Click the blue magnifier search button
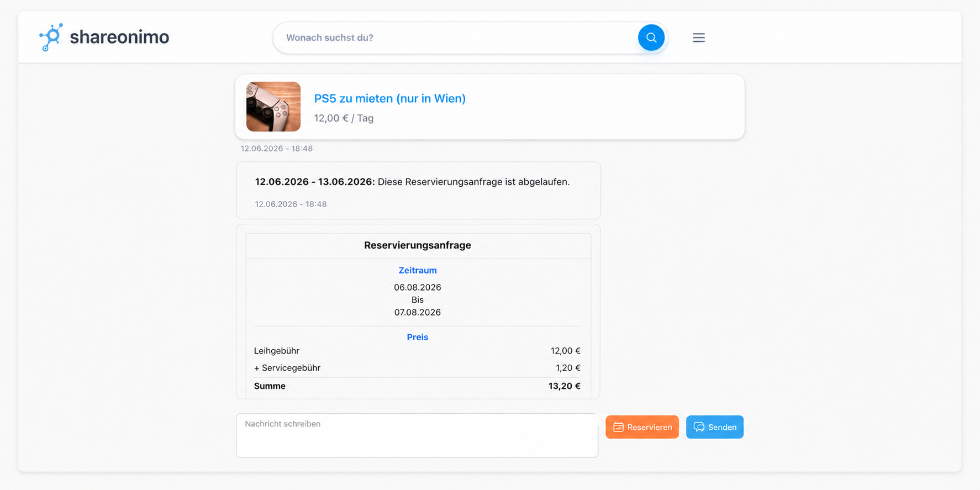980x490 pixels. pos(651,38)
